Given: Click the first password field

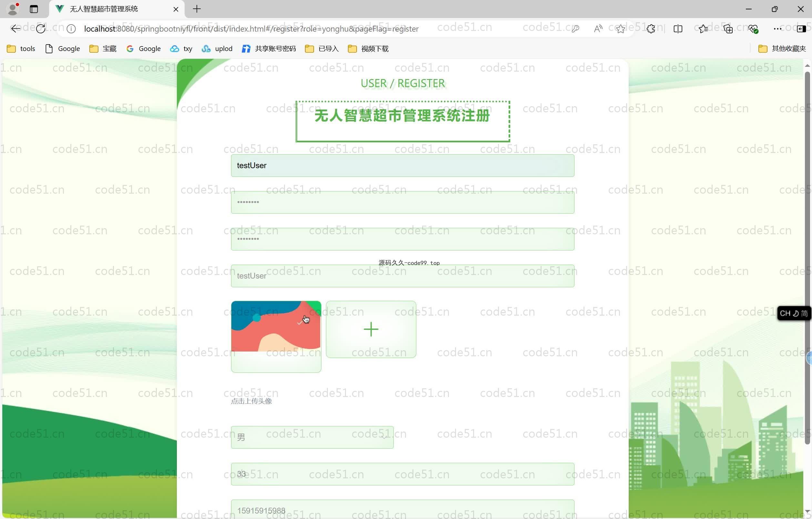Looking at the screenshot, I should (x=402, y=202).
